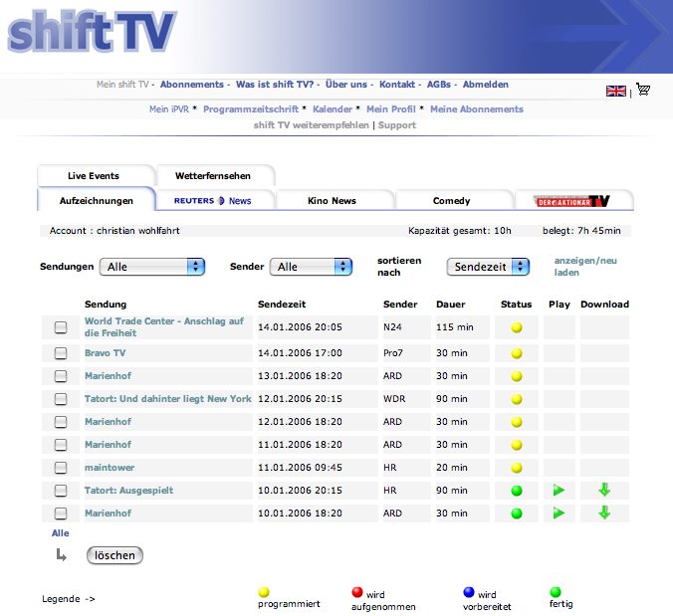Open the Mein iPVR link

169,109
